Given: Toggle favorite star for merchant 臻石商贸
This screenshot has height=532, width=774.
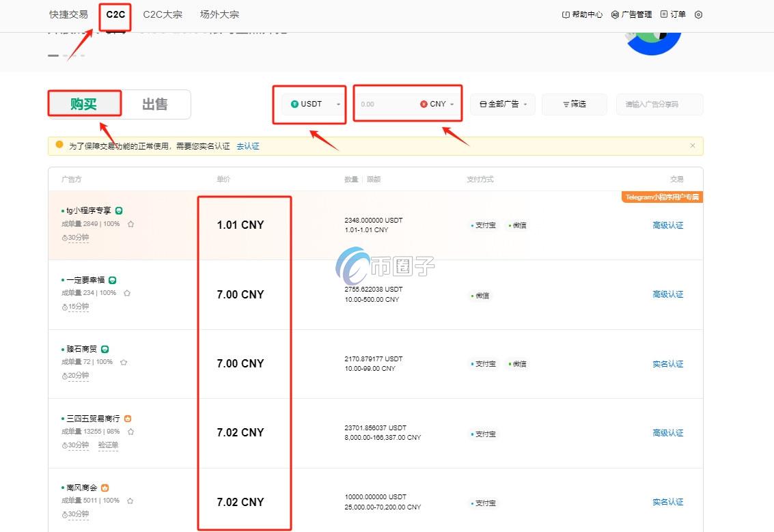Looking at the screenshot, I should (x=123, y=363).
